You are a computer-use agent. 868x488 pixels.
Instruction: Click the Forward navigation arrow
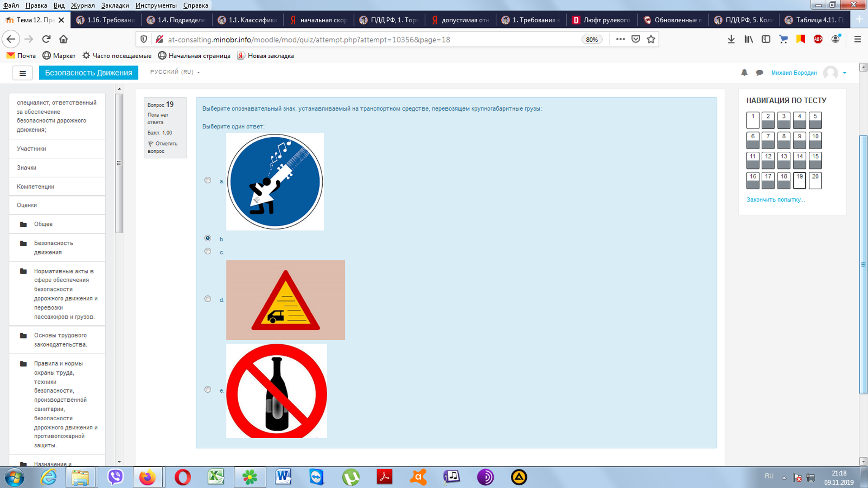click(29, 39)
